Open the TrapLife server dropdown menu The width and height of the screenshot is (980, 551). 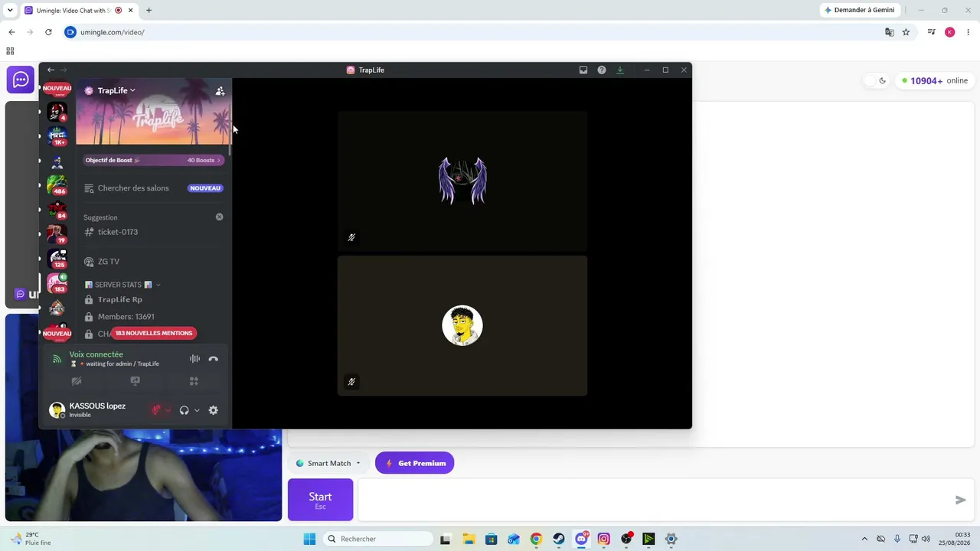[x=116, y=90]
